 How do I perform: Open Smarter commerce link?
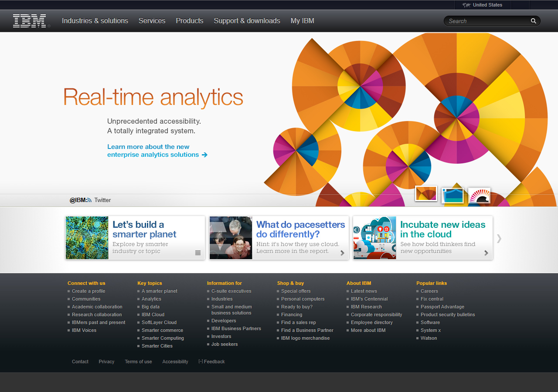[x=162, y=330]
